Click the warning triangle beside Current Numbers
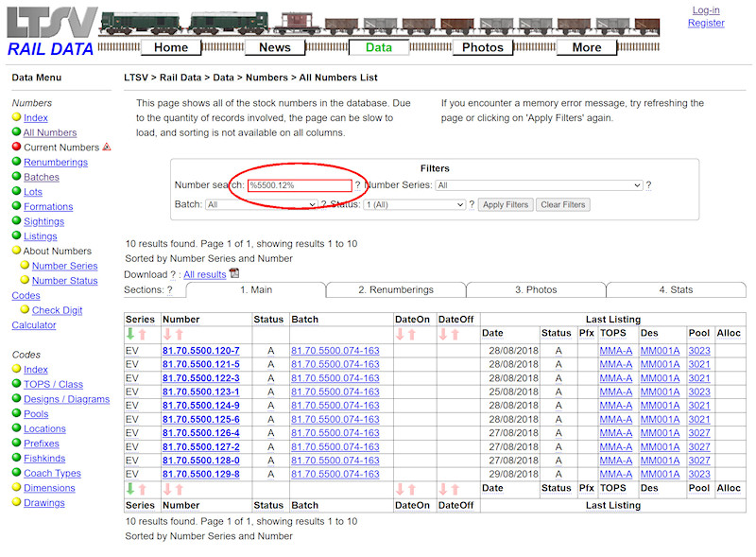 [x=107, y=148]
